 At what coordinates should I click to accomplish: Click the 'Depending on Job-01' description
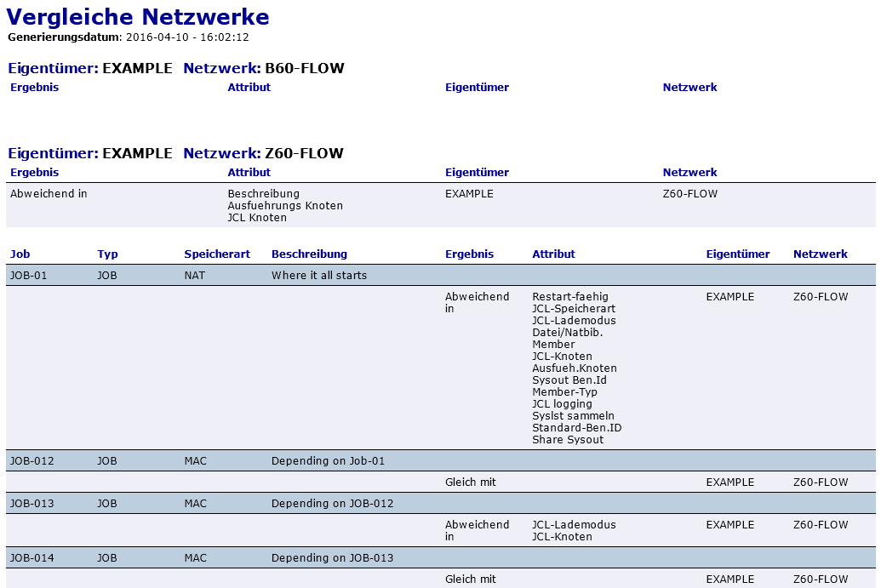pyautogui.click(x=328, y=461)
